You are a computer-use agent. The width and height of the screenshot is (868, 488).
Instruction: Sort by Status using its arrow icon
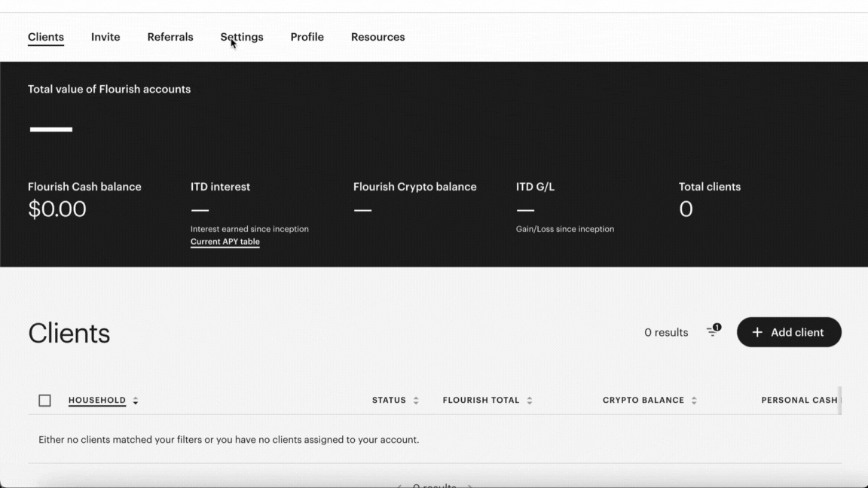coord(416,401)
